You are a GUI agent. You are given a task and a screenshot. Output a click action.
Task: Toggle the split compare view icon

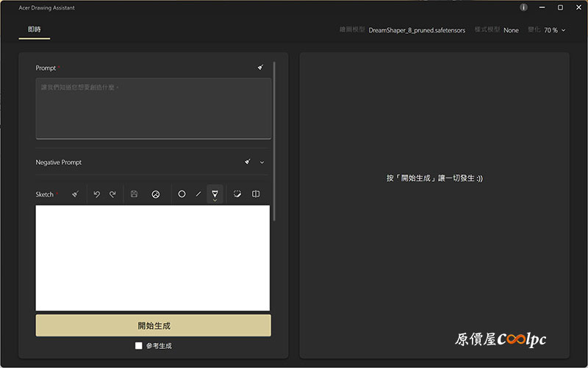pos(256,194)
